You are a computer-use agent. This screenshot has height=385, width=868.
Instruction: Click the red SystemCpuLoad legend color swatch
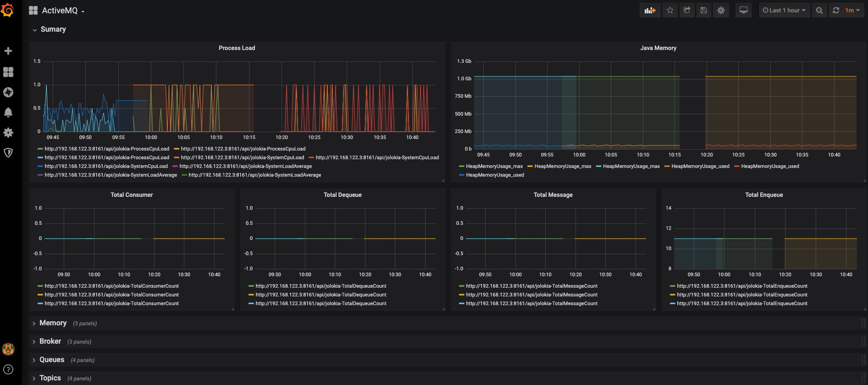click(x=311, y=157)
